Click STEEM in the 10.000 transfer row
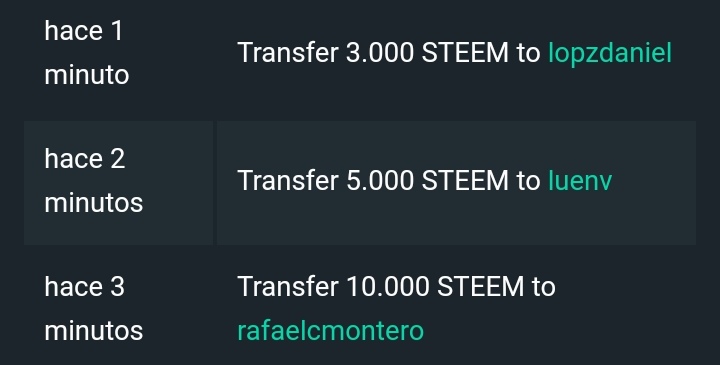 point(480,286)
